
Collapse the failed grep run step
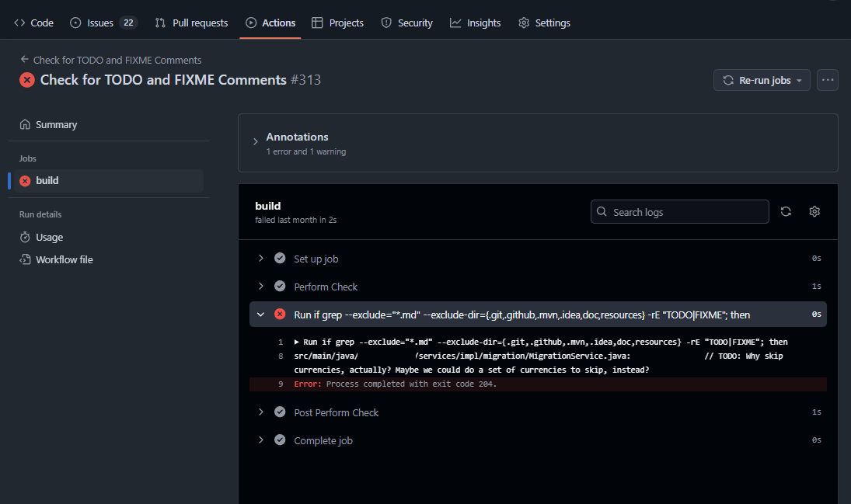coord(261,315)
